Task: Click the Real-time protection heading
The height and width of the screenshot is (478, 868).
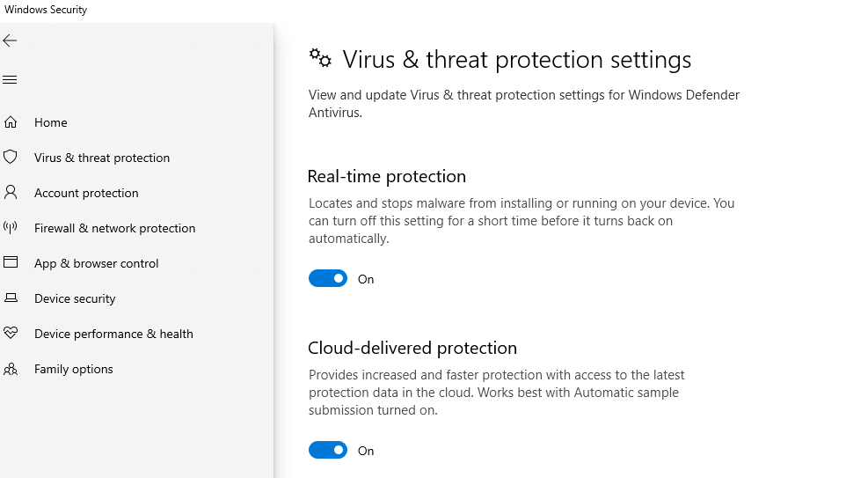Action: click(x=387, y=176)
